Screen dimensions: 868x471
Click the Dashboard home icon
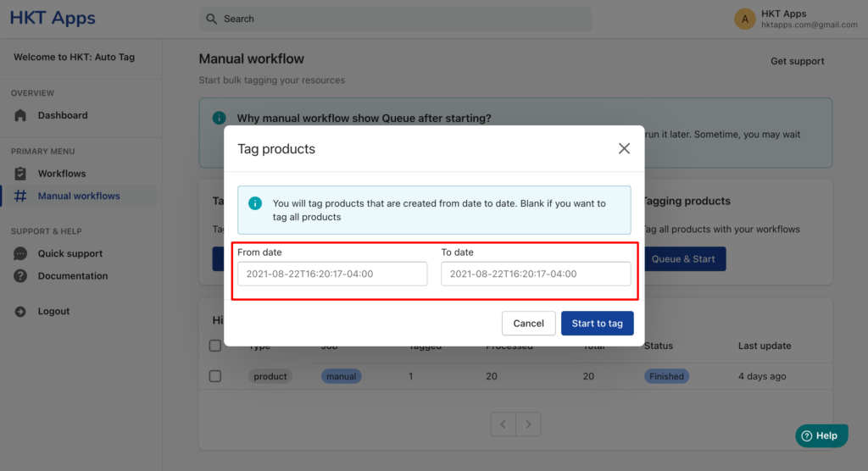(20, 115)
